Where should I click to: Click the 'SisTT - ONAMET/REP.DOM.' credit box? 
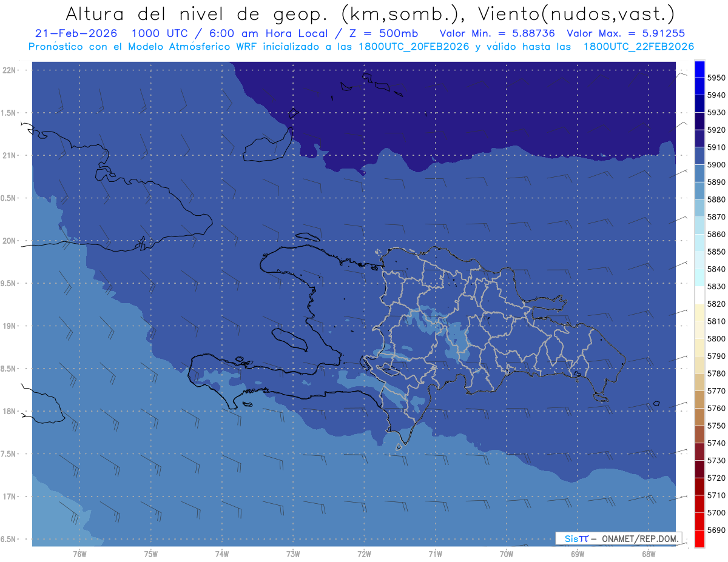point(619,538)
